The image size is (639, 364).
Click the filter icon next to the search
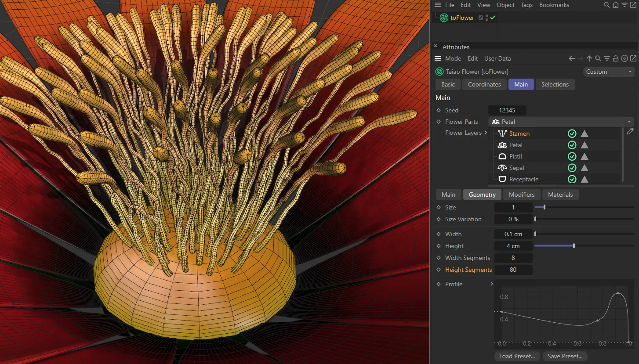(607, 58)
